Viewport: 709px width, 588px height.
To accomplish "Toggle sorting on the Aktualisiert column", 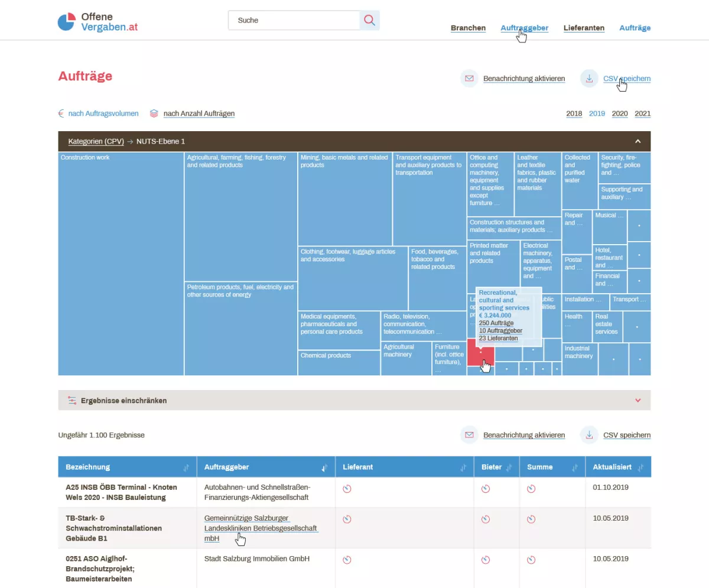I will (x=640, y=467).
